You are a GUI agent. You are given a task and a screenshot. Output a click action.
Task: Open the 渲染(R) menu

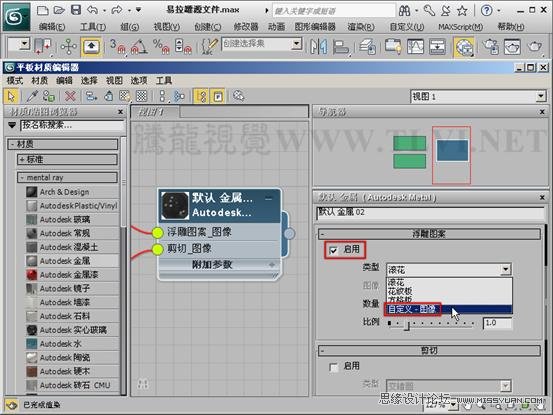tap(360, 27)
